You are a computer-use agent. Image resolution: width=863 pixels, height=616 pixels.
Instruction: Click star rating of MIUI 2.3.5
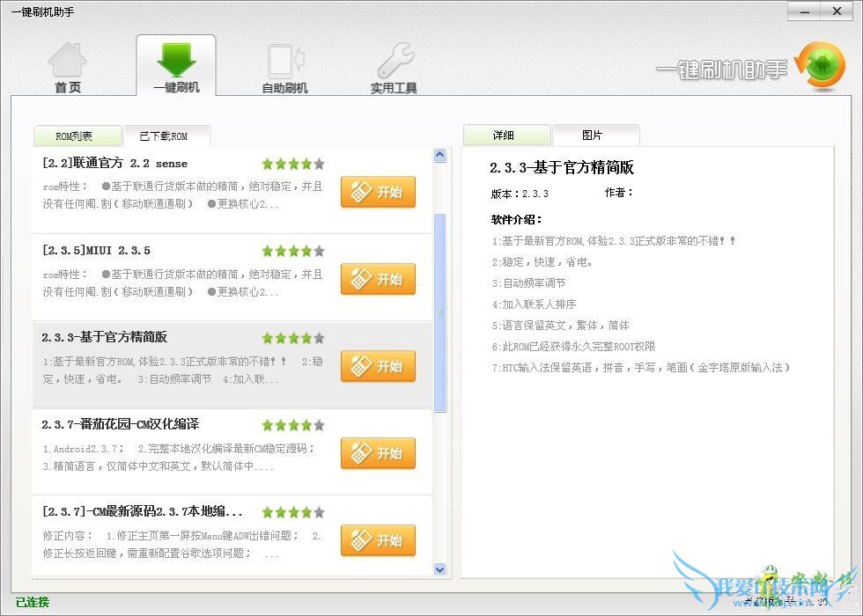[293, 251]
